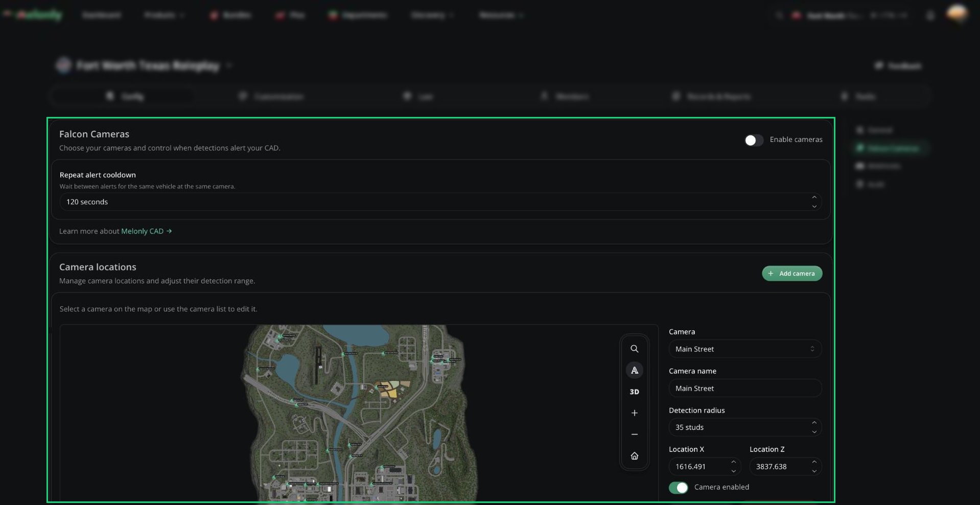This screenshot has height=505, width=980.
Task: Decrease the Detection radius value
Action: (814, 431)
